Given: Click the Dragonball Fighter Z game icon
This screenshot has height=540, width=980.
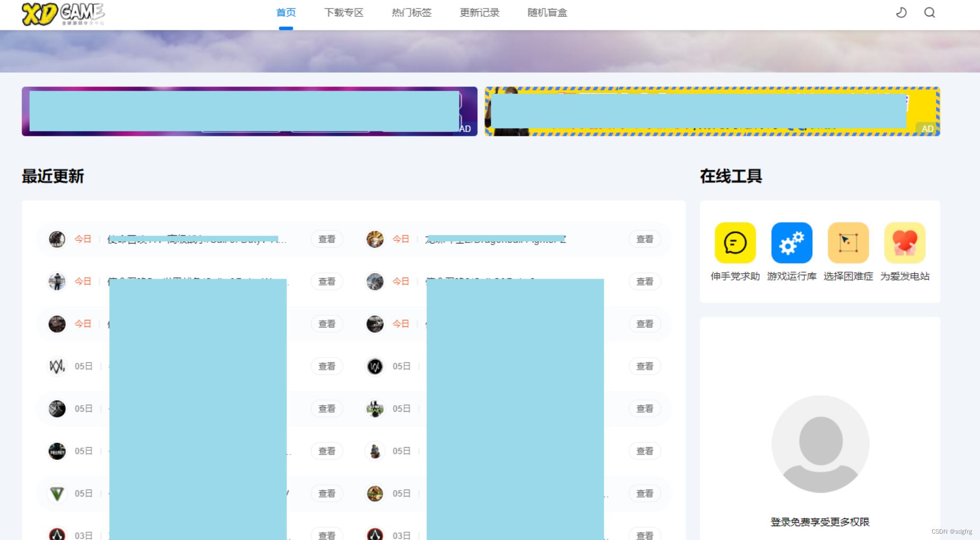Looking at the screenshot, I should [x=375, y=239].
